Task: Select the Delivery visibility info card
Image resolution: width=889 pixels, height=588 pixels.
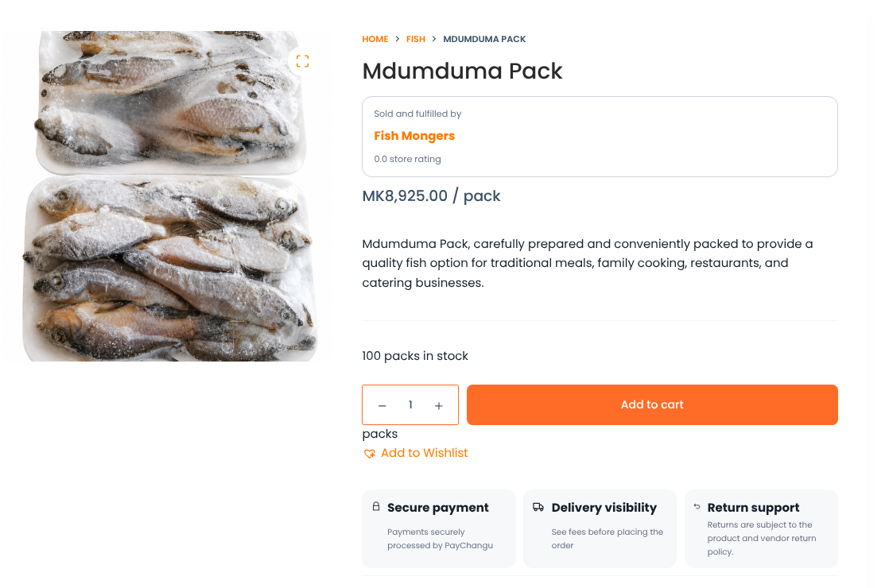Action: 600,528
